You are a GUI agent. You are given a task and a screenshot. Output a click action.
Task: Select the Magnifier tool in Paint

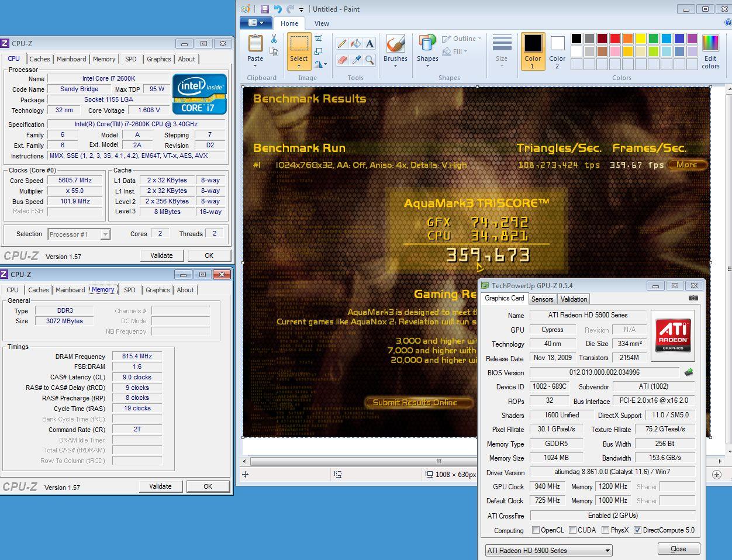370,60
